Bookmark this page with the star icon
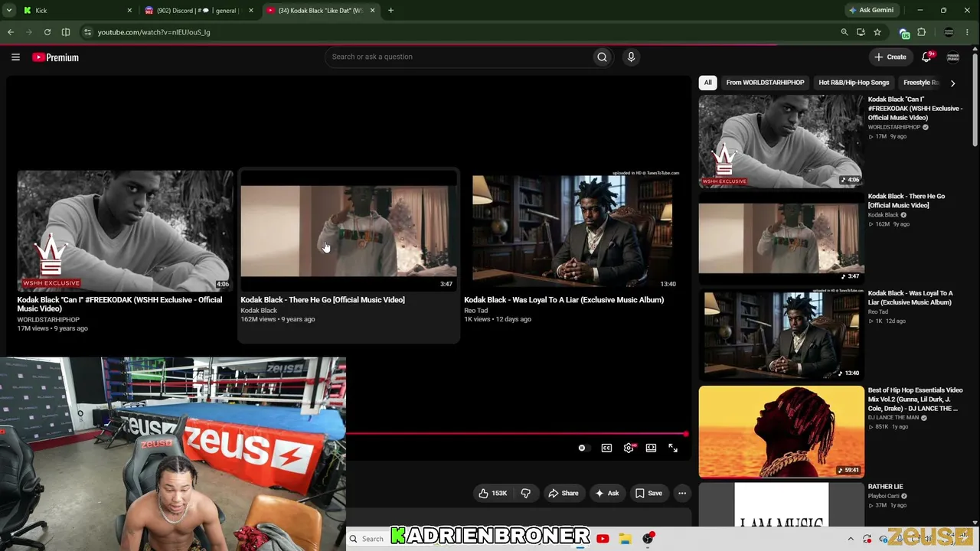Screen dimensions: 980x551 pos(877,32)
